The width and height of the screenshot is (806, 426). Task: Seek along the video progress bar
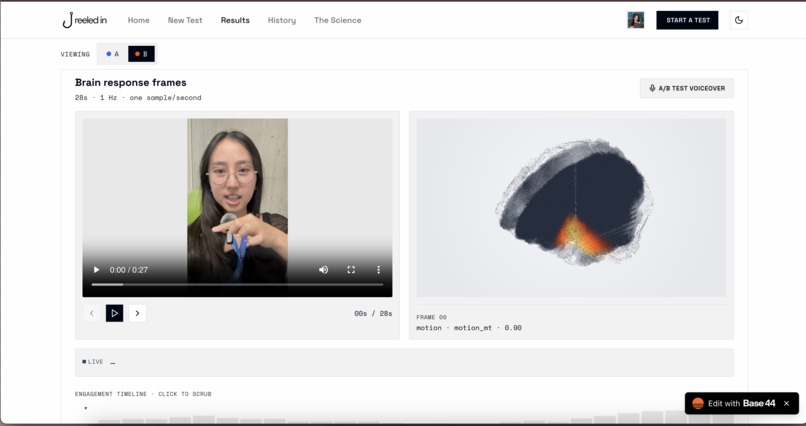(237, 284)
